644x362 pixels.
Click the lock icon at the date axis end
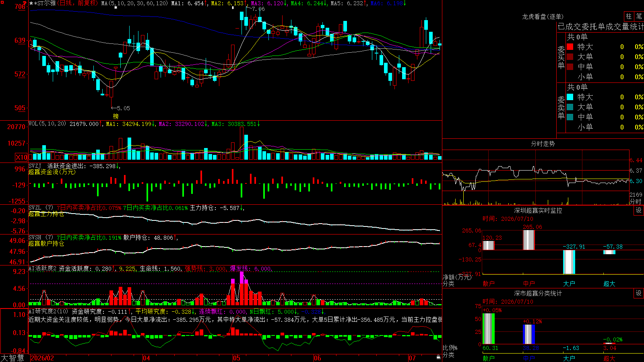[439, 357]
